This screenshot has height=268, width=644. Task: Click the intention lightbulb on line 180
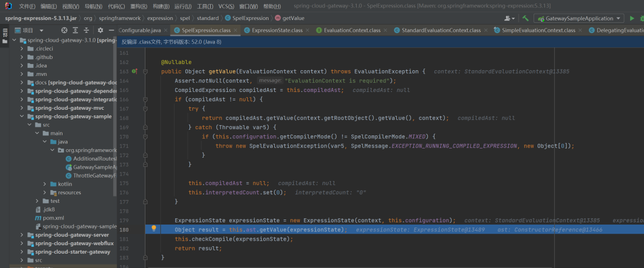pos(154,229)
